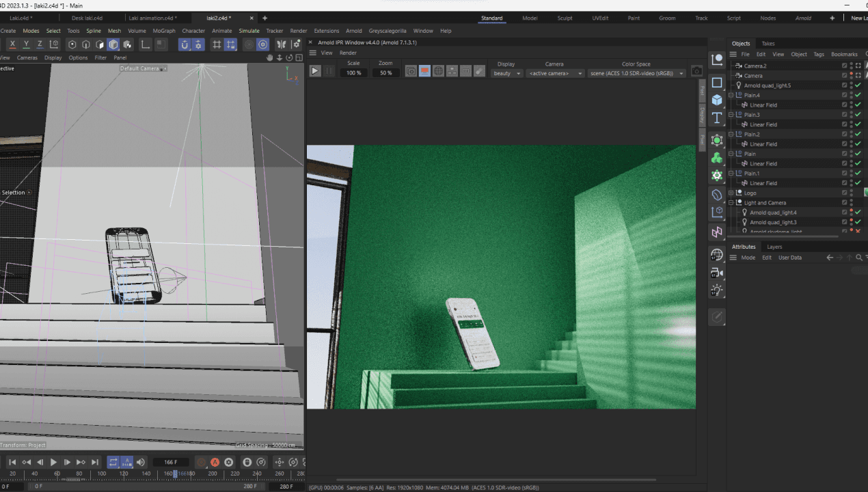Click User Data in Attributes panel
Screen dimensions: 868x492
point(789,258)
